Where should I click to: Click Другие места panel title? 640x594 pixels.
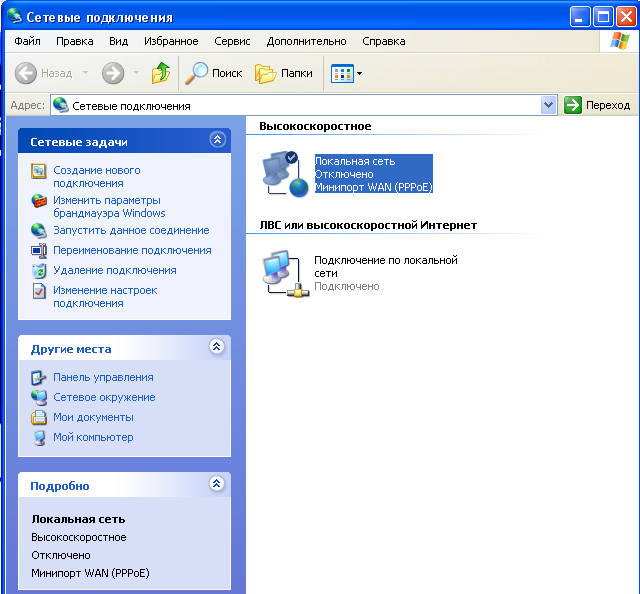71,349
